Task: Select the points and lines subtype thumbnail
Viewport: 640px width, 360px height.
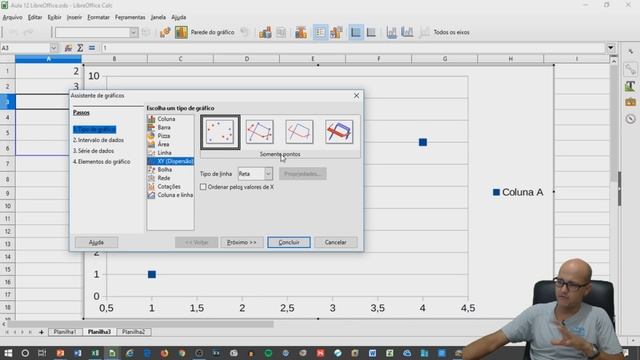Action: [260, 132]
